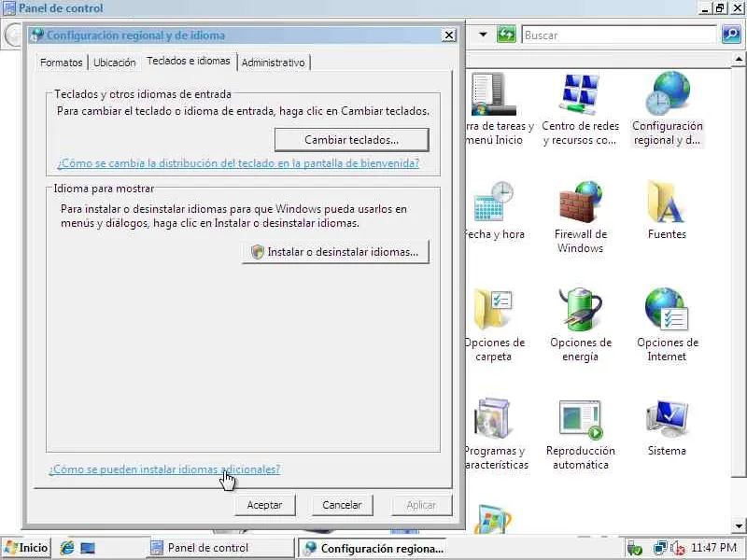Image resolution: width=747 pixels, height=560 pixels.
Task: Click Show Desktop quick launch icon
Action: click(x=88, y=548)
